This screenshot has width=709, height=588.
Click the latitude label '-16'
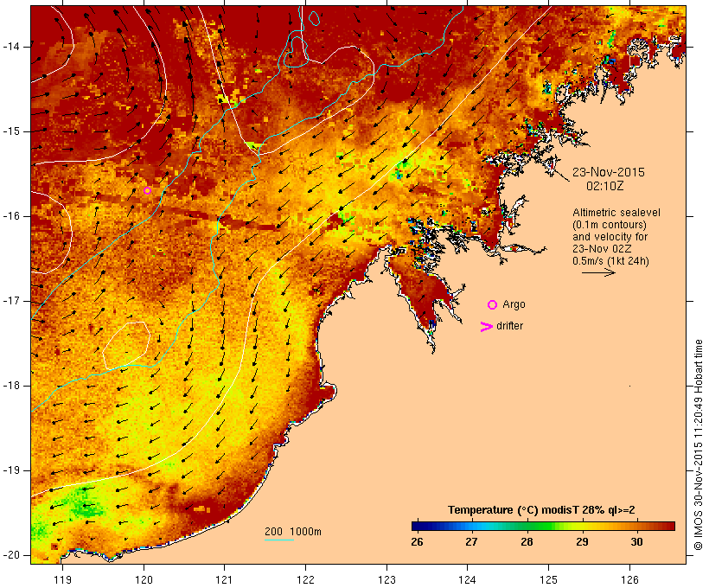click(x=11, y=216)
